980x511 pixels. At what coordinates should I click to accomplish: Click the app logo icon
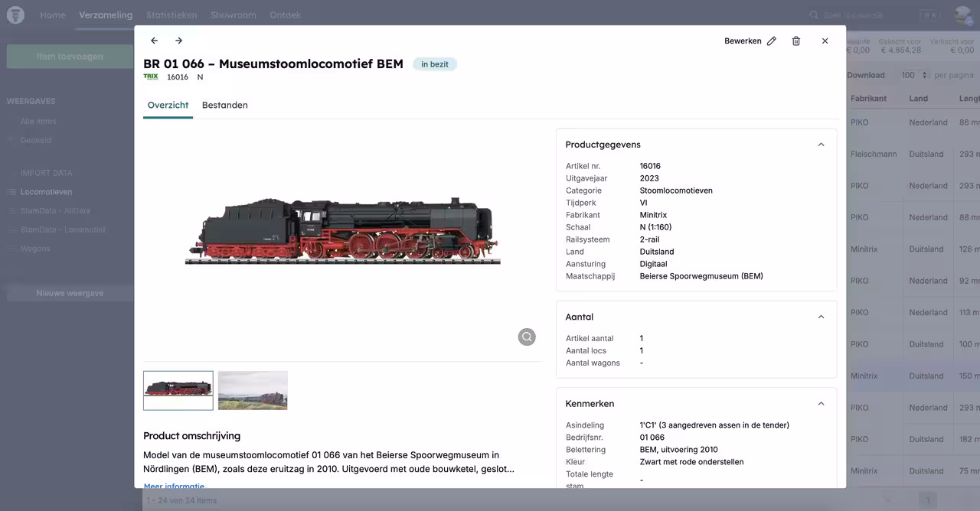pos(15,15)
